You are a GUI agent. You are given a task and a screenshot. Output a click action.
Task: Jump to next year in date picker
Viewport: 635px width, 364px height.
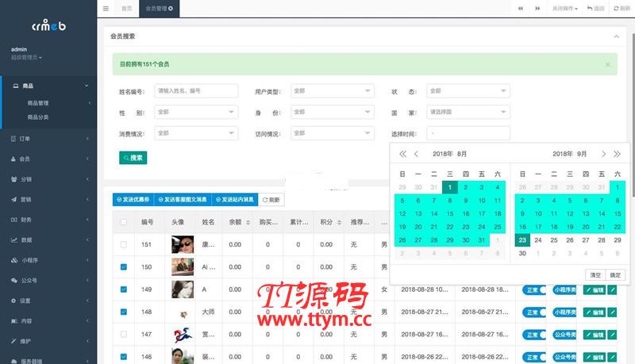(x=617, y=154)
